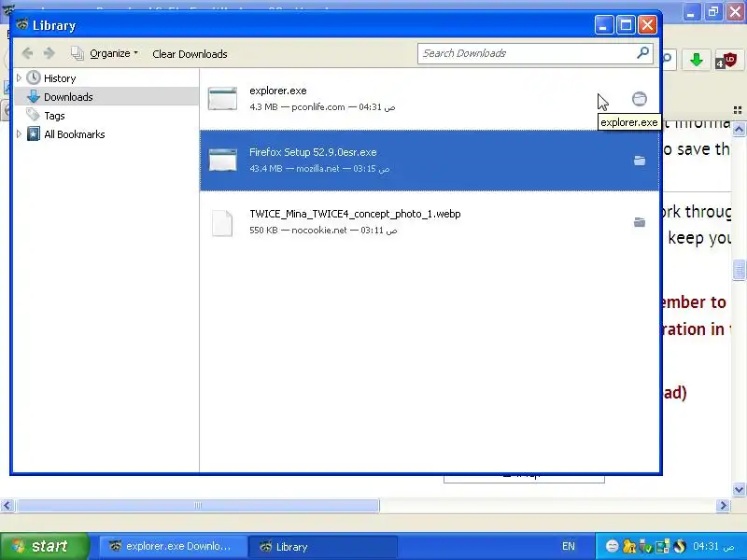
Task: Select Tags in the sidebar
Action: (x=54, y=116)
